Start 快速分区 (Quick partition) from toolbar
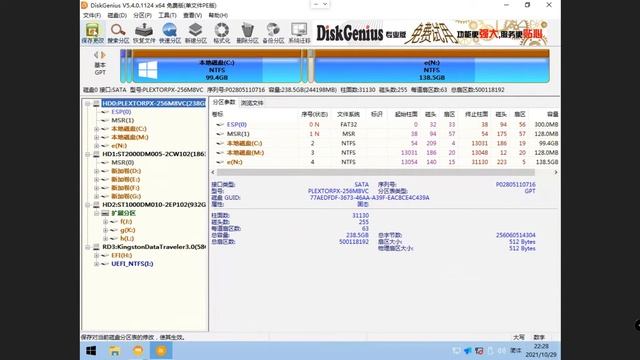The image size is (640, 360). tap(170, 33)
